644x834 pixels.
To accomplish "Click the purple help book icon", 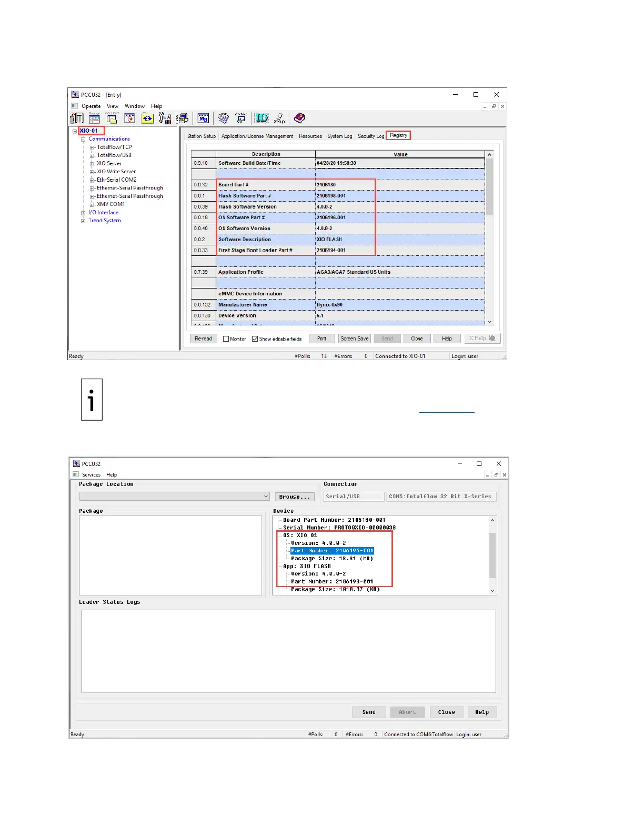I will (x=299, y=118).
